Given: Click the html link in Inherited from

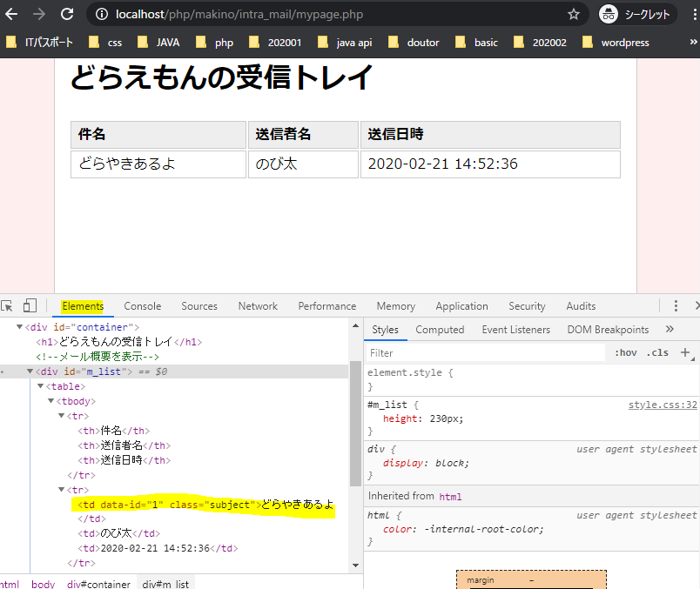Looking at the screenshot, I should [450, 497].
